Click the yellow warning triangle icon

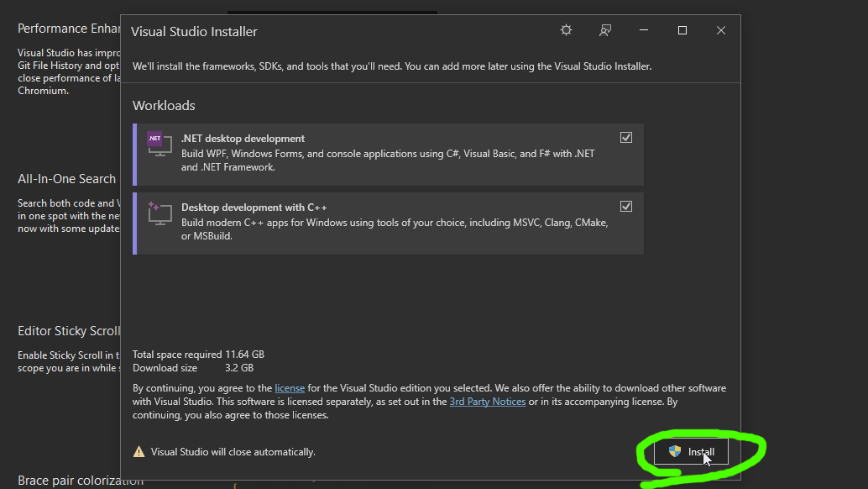tap(139, 452)
